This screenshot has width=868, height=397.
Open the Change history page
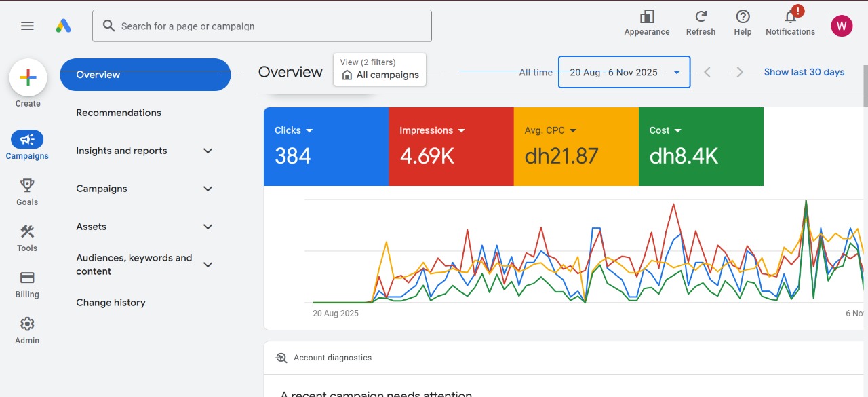111,302
